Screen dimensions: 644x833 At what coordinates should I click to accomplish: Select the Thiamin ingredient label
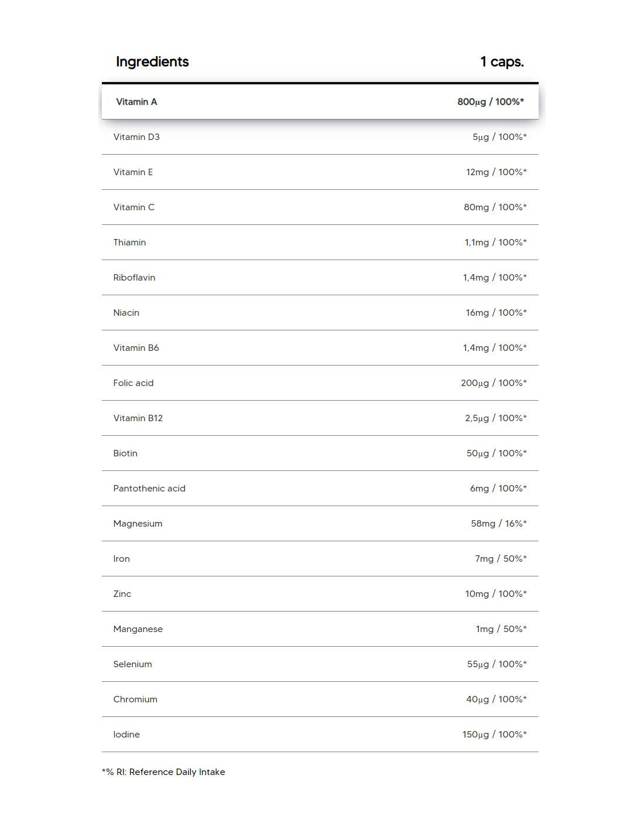(x=129, y=243)
